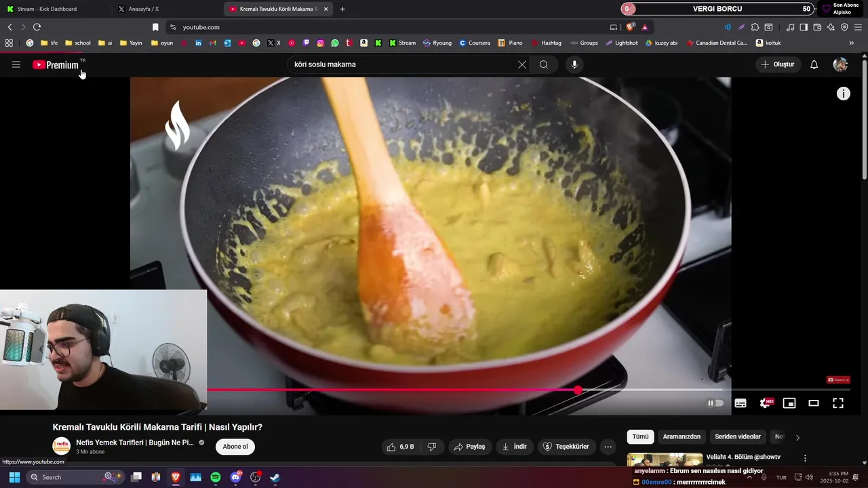Viewport: 868px width, 488px height.
Task: Clear the search box with the X
Action: pyautogui.click(x=522, y=64)
